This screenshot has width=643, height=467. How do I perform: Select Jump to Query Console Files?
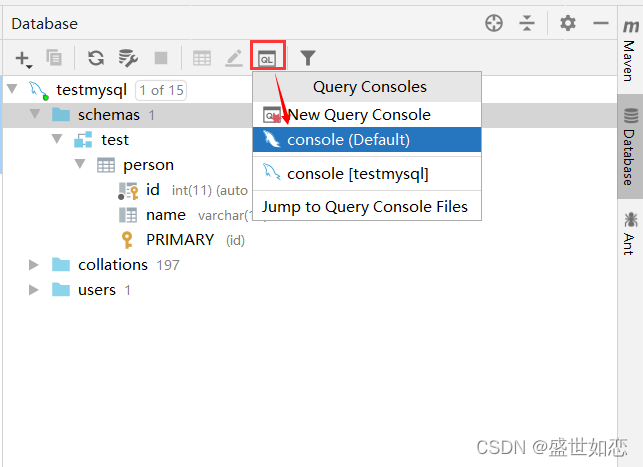pyautogui.click(x=367, y=207)
